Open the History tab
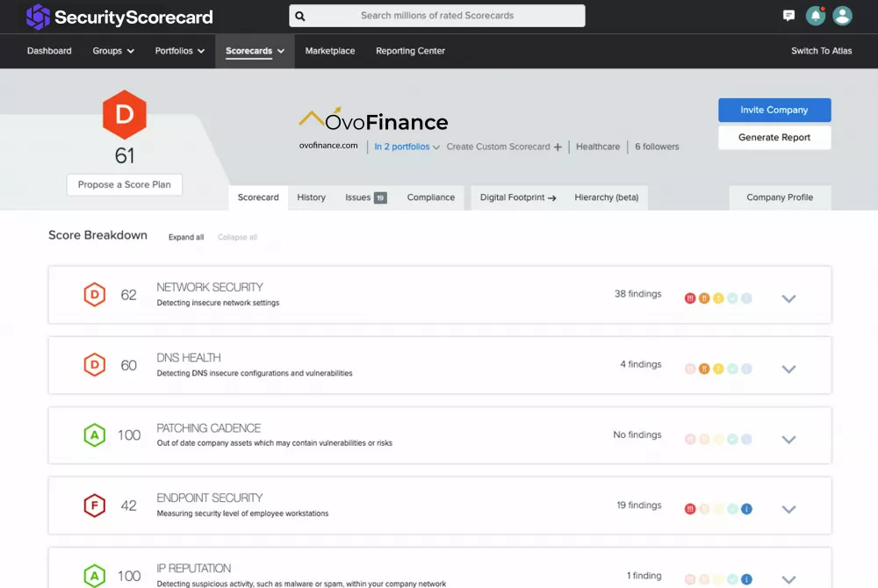Image resolution: width=878 pixels, height=588 pixels. tap(312, 197)
